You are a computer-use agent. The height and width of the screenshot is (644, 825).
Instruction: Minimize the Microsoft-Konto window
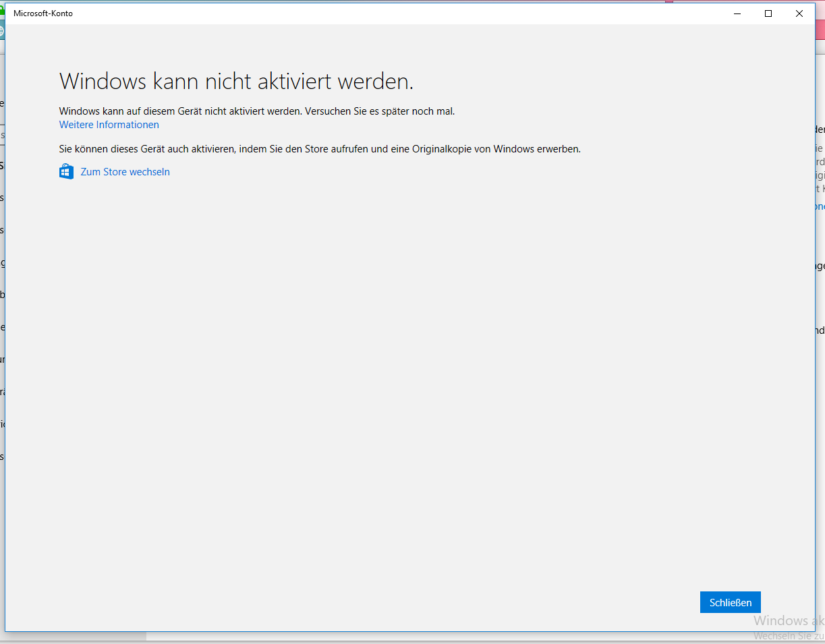[x=737, y=13]
